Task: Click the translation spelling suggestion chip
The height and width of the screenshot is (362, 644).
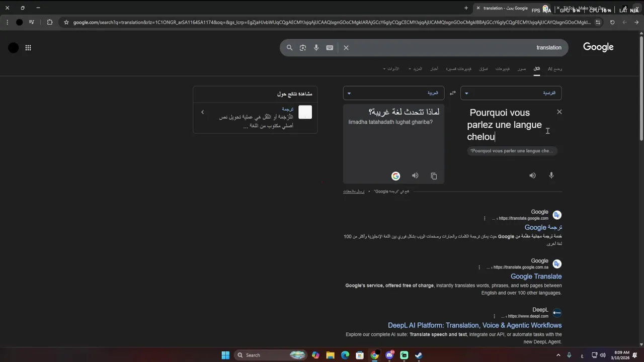Action: tap(513, 151)
